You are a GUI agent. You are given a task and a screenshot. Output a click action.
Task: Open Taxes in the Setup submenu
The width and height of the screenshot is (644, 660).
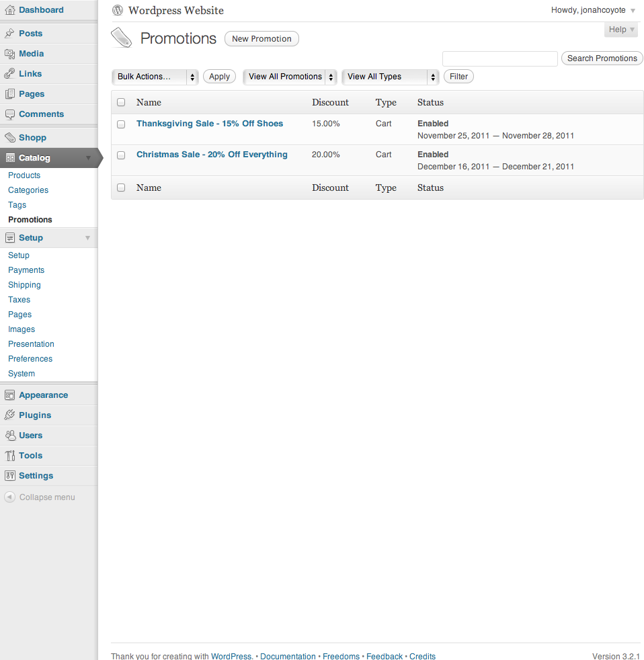(x=19, y=299)
